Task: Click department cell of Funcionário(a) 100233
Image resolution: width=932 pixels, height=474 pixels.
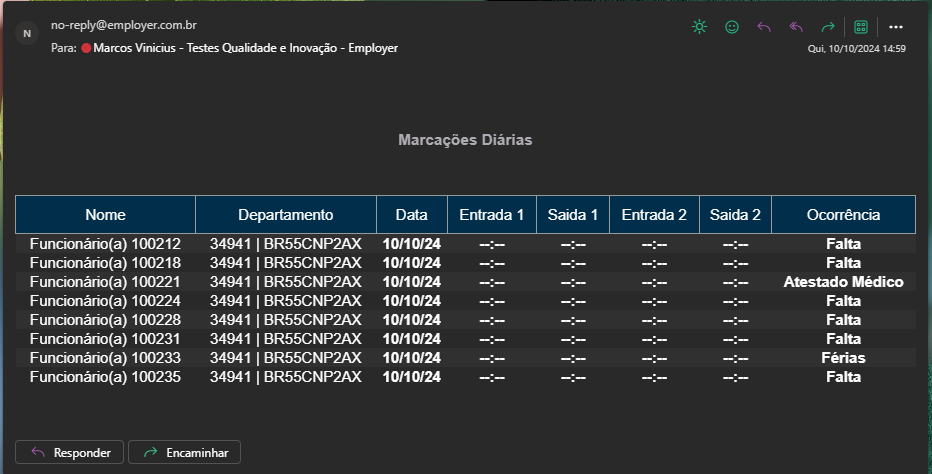Action: (286, 358)
